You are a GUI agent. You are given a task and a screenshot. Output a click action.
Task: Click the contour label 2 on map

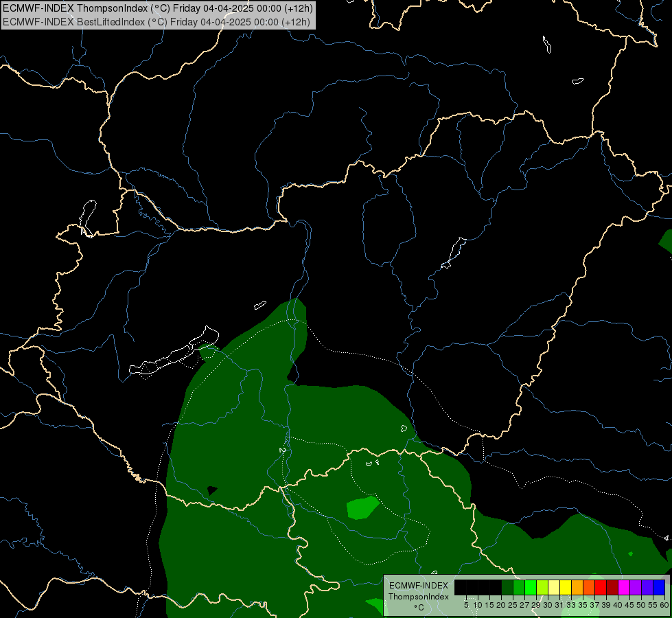pyautogui.click(x=281, y=450)
